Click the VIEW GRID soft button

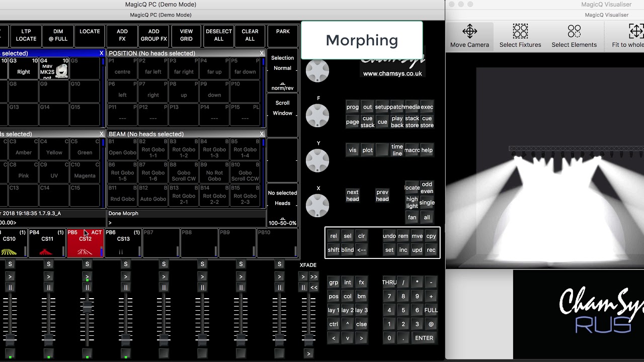pos(186,35)
